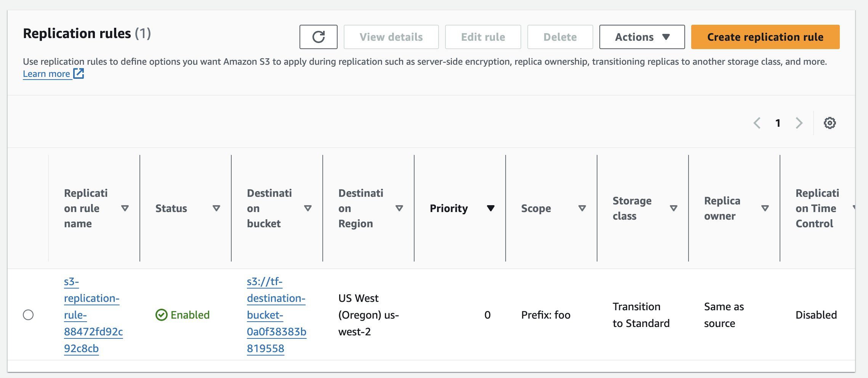Open table preferences gear icon
Screen dimensions: 868x378
click(830, 123)
